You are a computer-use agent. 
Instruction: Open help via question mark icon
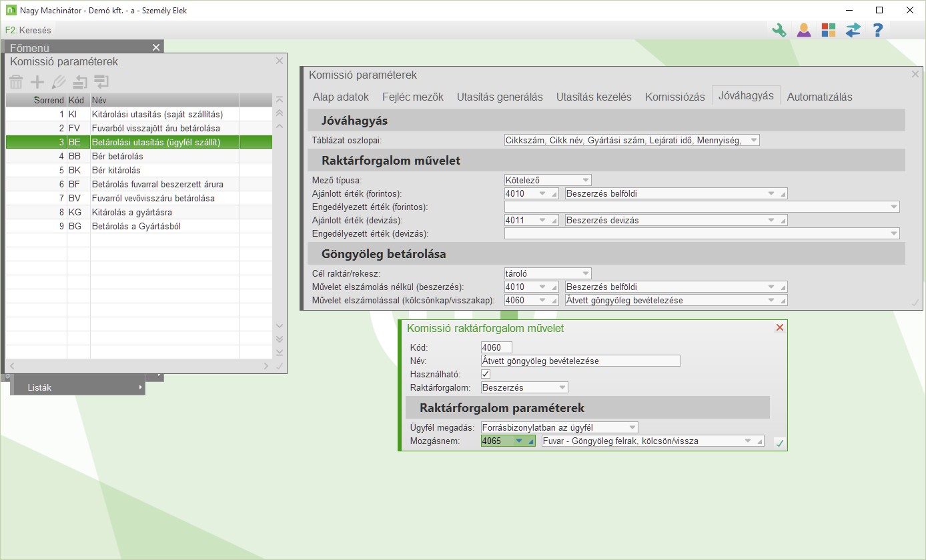point(877,30)
